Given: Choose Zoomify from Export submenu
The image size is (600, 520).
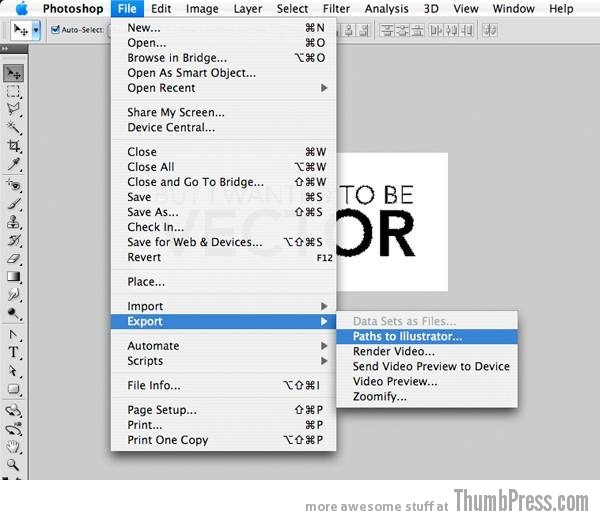Looking at the screenshot, I should (x=427, y=396).
